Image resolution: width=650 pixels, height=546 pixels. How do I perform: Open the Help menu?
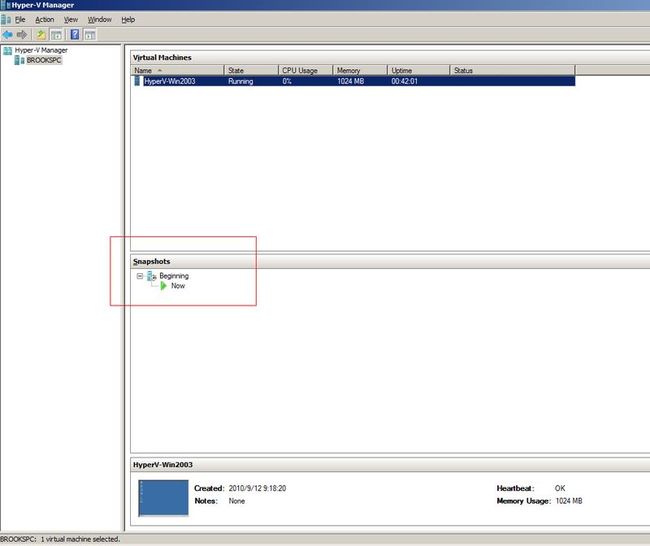click(128, 19)
